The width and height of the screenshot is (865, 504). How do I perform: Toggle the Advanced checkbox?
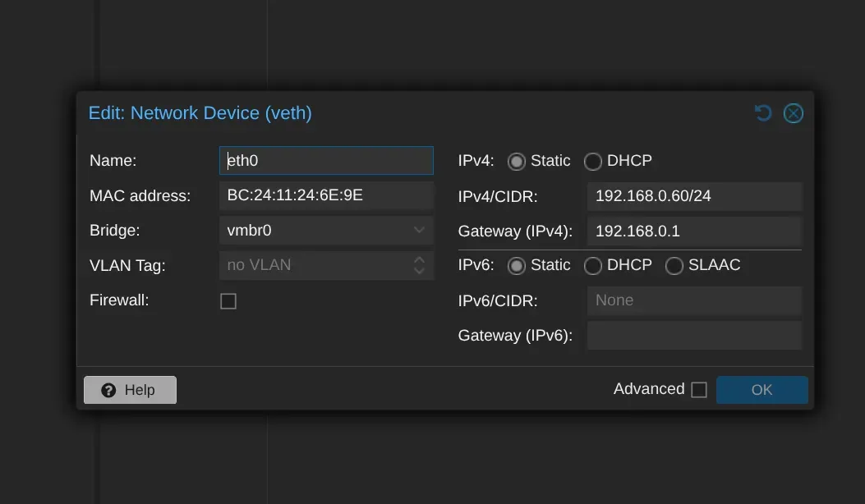pos(699,390)
